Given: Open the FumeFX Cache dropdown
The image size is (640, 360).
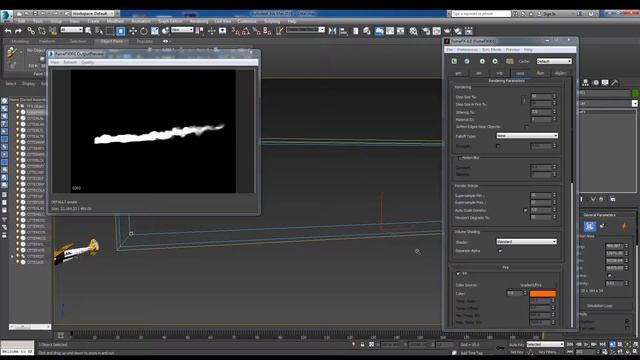Looking at the screenshot, I should [x=554, y=61].
